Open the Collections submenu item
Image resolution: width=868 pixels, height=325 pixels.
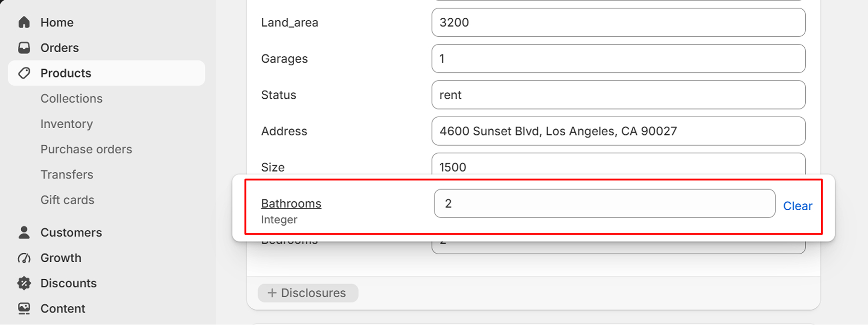(x=71, y=98)
